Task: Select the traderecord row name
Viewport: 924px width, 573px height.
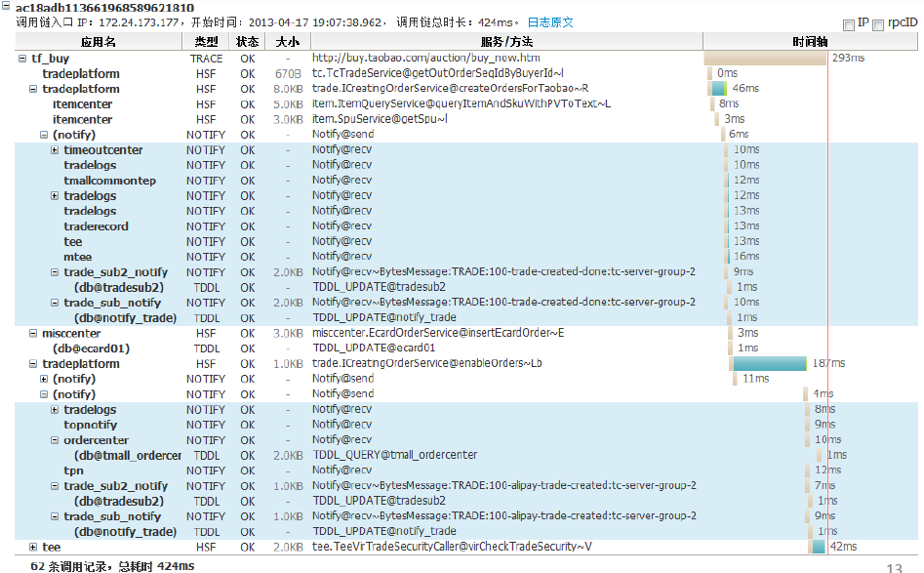Action: 96,226
